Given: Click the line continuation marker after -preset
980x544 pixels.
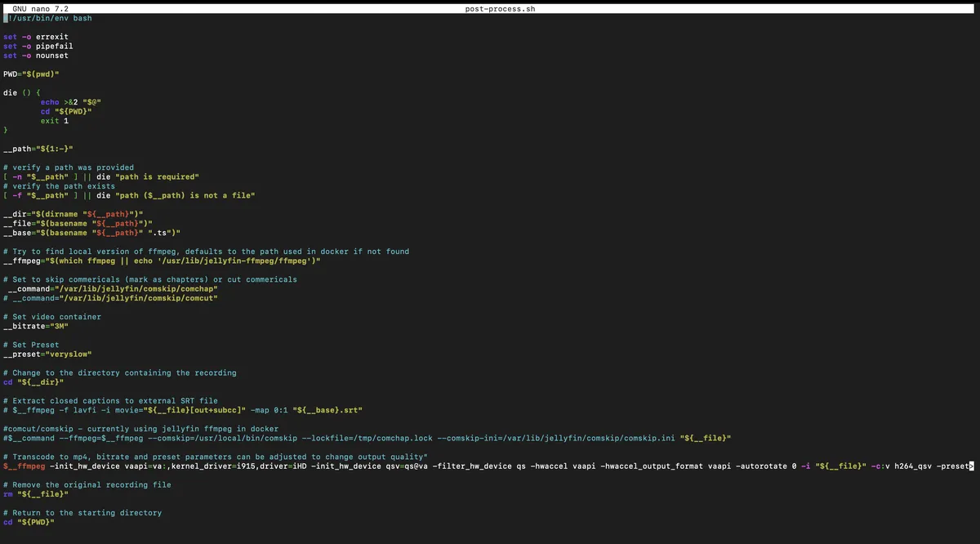Looking at the screenshot, I should click(971, 466).
